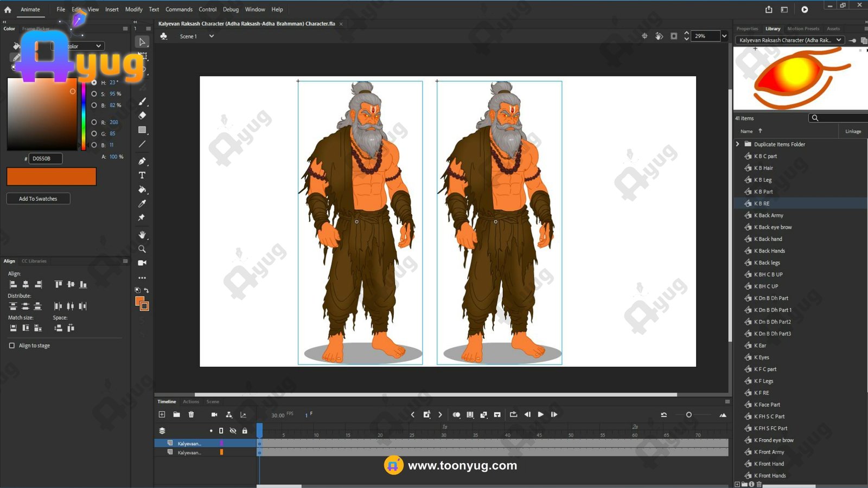The height and width of the screenshot is (488, 868).
Task: Enable the Align to stage checkbox
Action: tap(12, 345)
